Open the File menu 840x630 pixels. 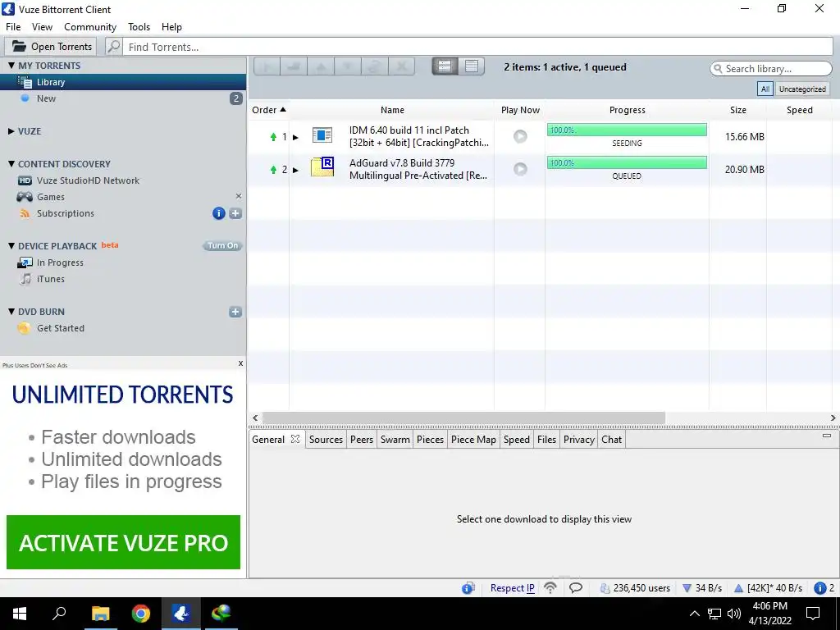pos(13,27)
